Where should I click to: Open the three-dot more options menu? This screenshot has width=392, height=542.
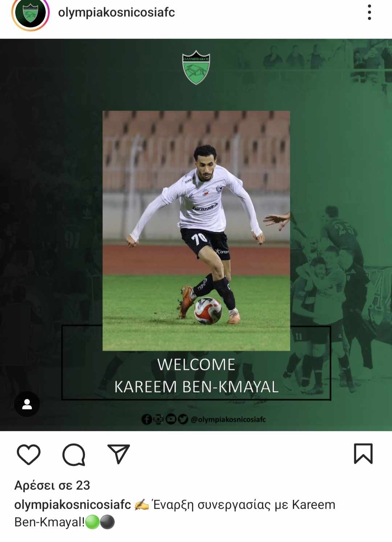[369, 12]
